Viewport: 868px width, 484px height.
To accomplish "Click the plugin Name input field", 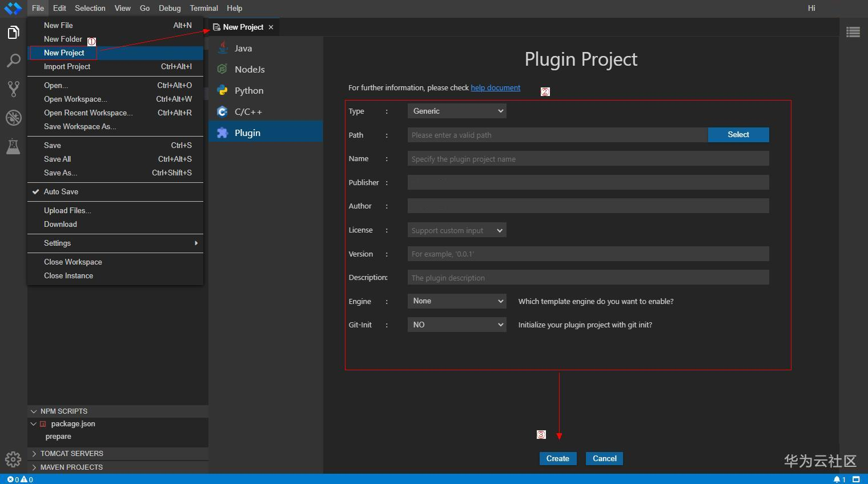I will 588,159.
